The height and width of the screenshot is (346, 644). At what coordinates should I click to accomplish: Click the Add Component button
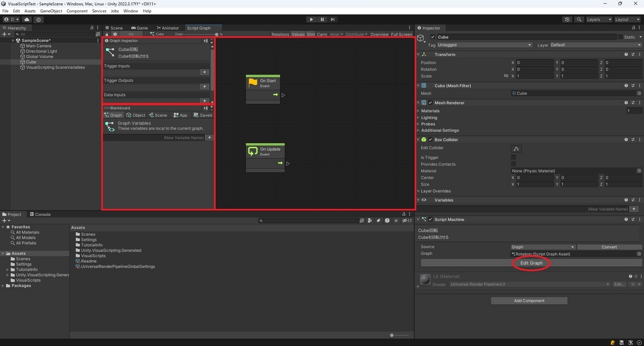[x=529, y=301]
